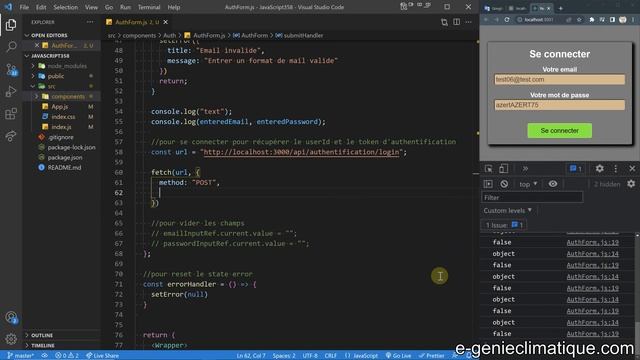
Task: Open the File menu
Action: point(24,7)
